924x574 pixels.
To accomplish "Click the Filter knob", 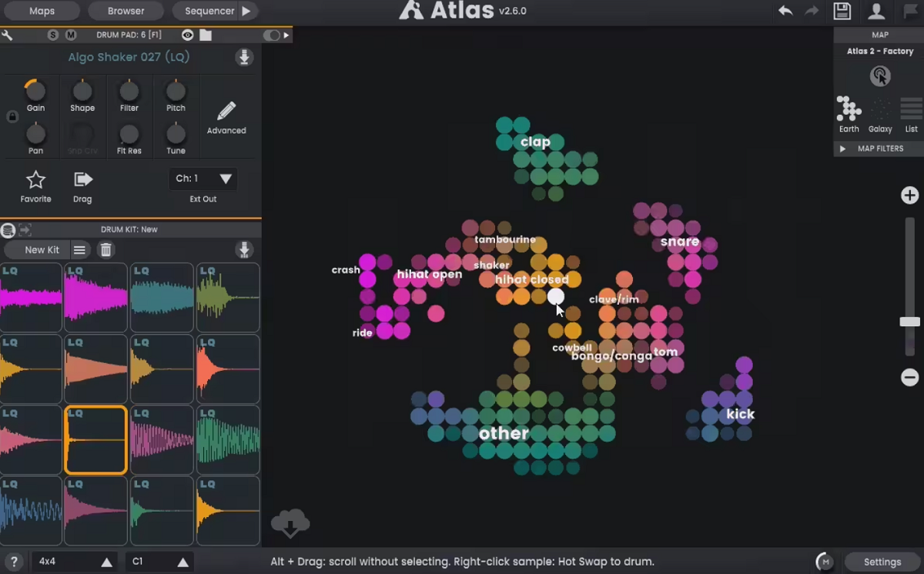I will tap(129, 91).
